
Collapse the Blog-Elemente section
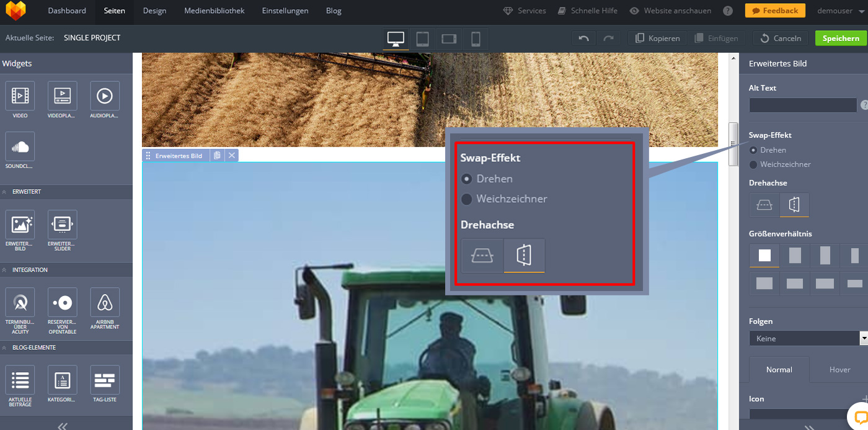point(5,347)
